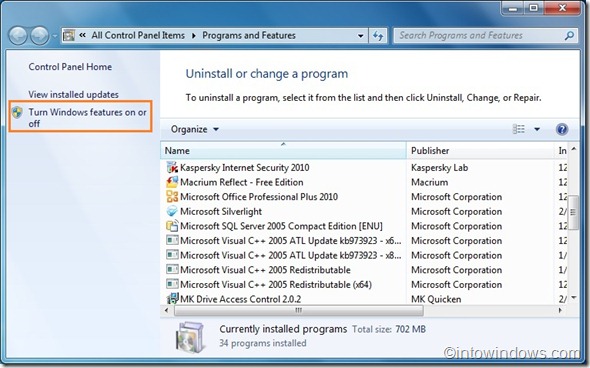Screen dimensions: 590x368
Task: Select Macrium Reflect - Free Edition row
Action: coord(242,182)
